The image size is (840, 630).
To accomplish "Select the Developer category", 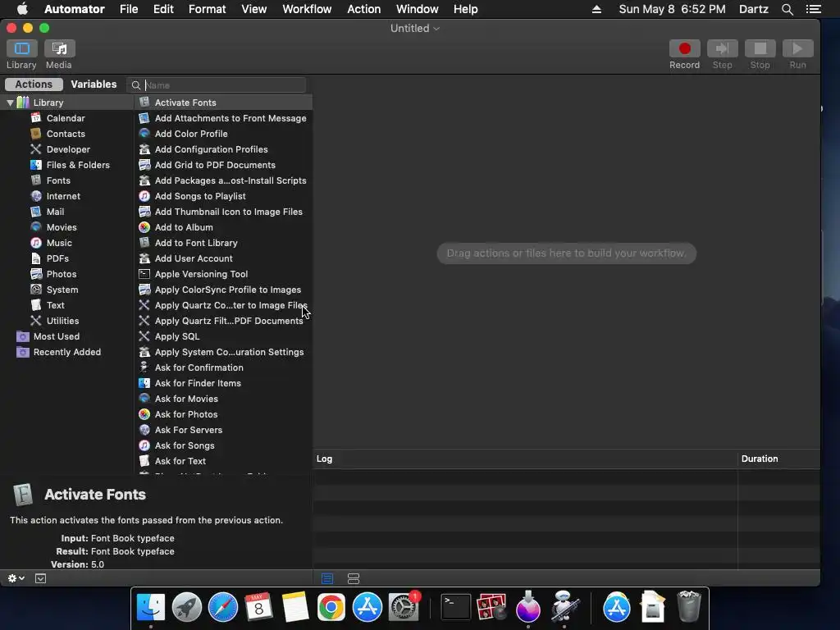I will pos(68,149).
